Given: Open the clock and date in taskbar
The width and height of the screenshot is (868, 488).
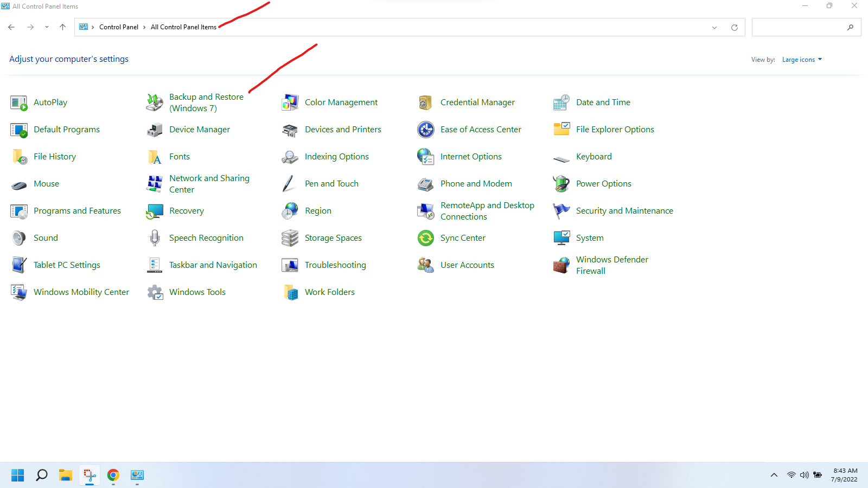Looking at the screenshot, I should point(845,475).
